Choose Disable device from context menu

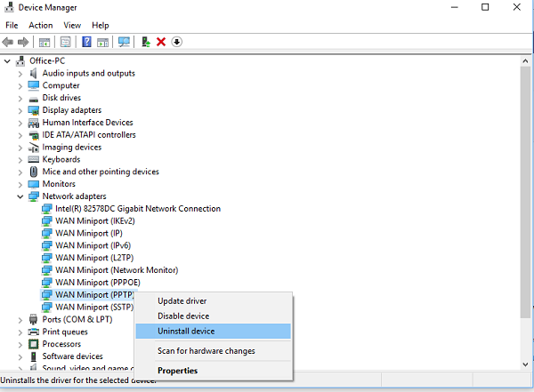[214, 316]
